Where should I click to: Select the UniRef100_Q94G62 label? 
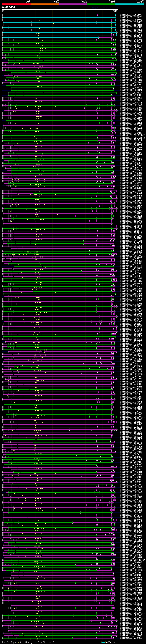(x=131, y=628)
